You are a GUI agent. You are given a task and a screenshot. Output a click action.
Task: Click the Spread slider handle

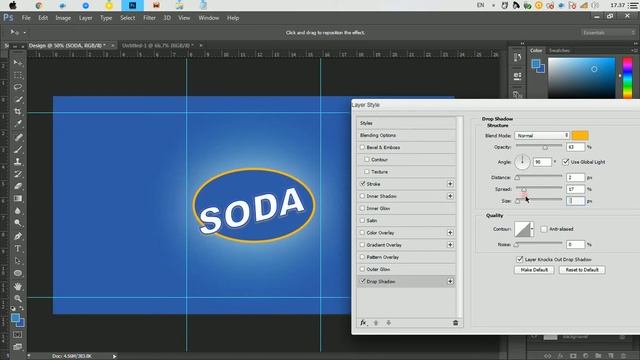point(524,190)
